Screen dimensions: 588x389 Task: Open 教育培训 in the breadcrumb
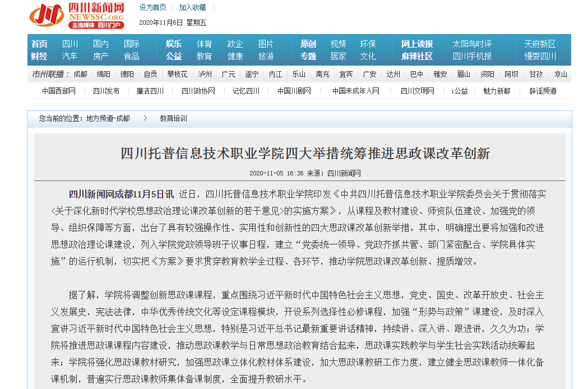pyautogui.click(x=173, y=119)
